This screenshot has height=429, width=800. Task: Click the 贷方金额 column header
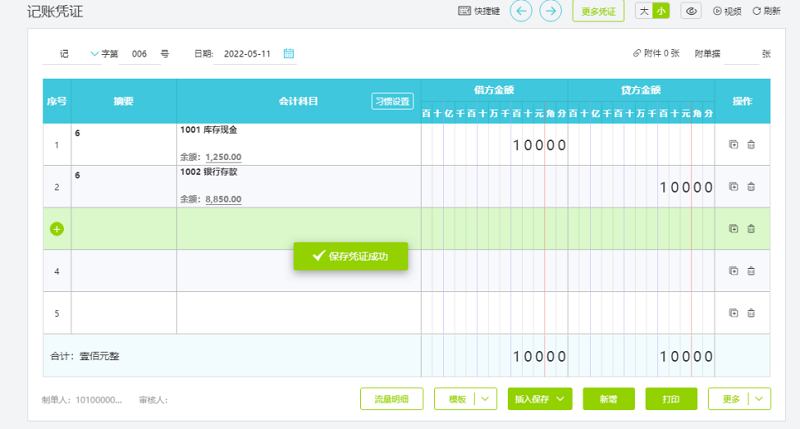pyautogui.click(x=641, y=90)
